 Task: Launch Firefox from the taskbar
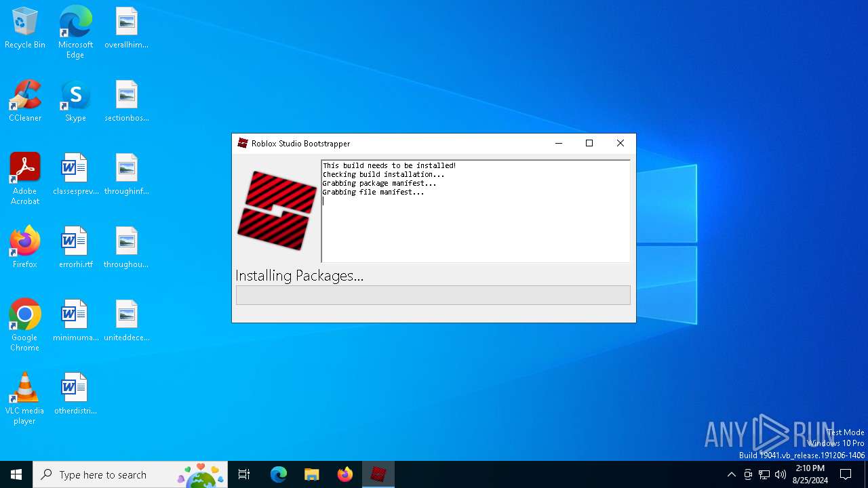pos(345,474)
